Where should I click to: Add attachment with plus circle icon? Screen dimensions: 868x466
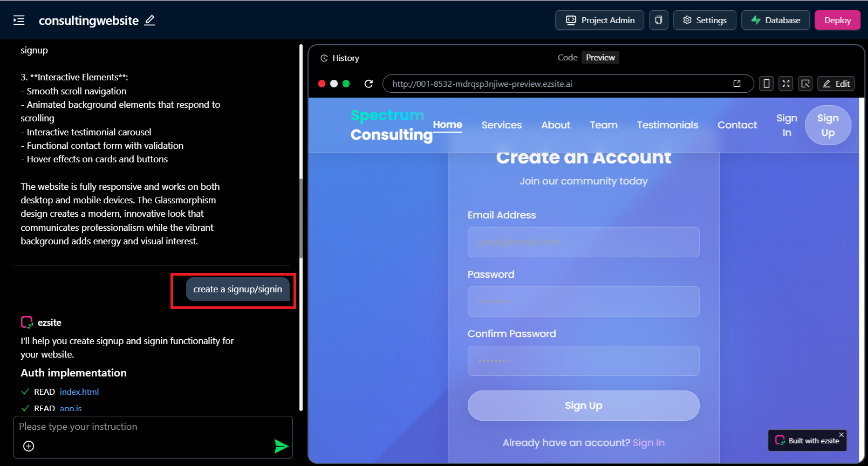tap(29, 446)
